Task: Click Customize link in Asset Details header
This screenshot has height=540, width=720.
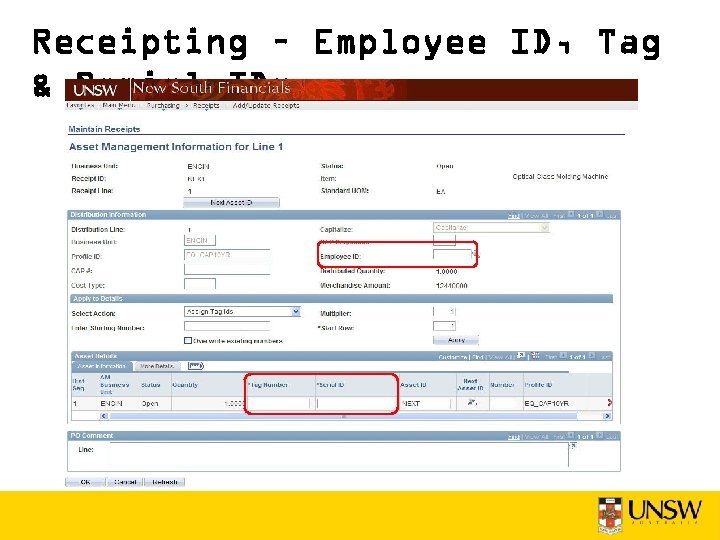Action: point(453,357)
